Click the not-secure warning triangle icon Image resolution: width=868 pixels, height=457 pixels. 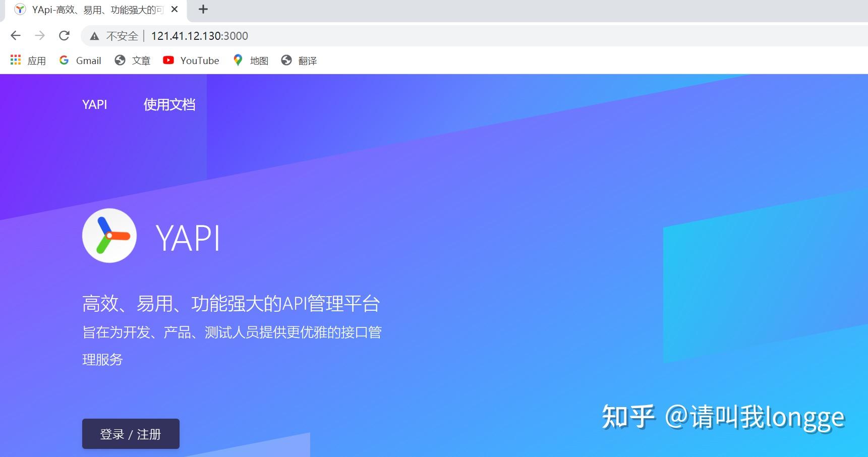[x=94, y=36]
